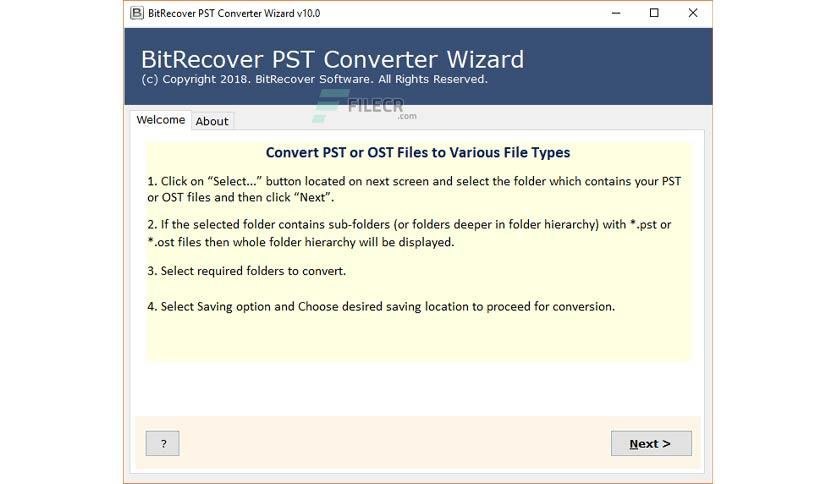Proceed with the Next > button

(x=651, y=443)
